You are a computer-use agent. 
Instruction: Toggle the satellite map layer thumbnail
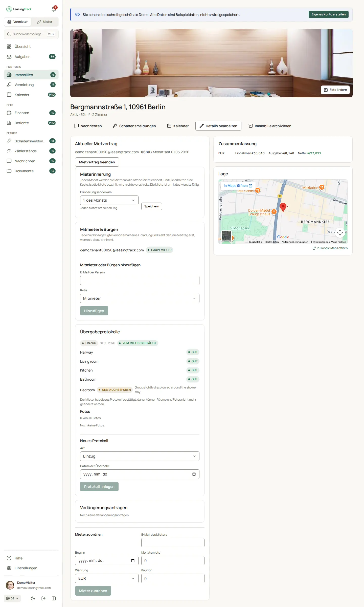pos(226,236)
